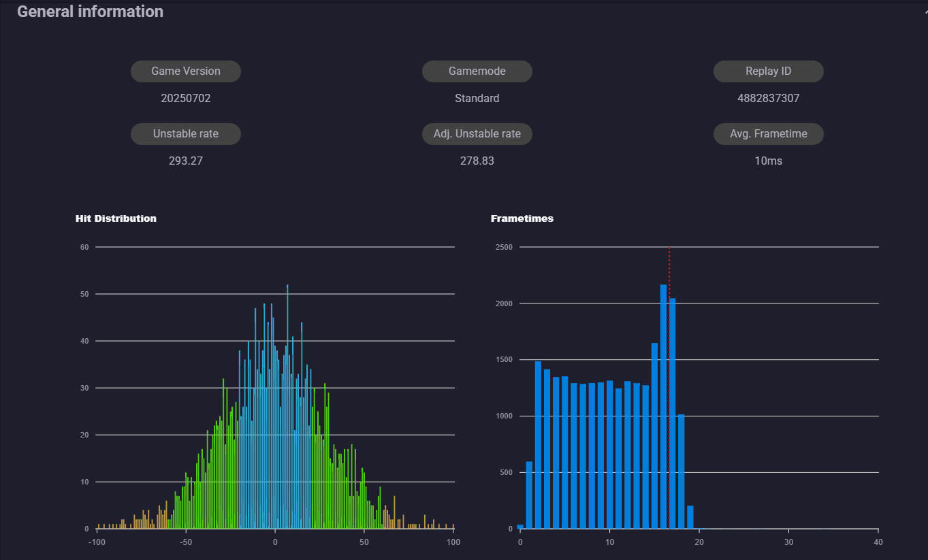Click the 40 label on Frametimes x-axis
Screen dimensions: 928x560
tap(878, 542)
